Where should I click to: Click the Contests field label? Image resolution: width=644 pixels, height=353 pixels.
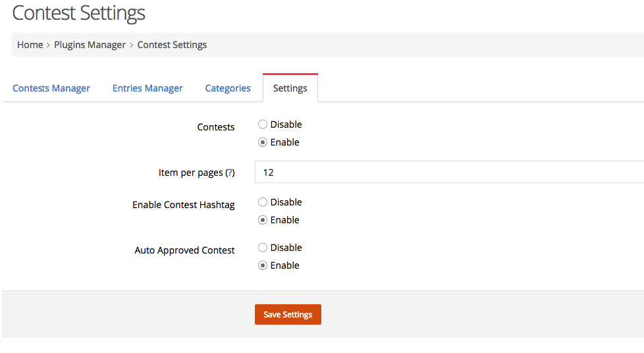pyautogui.click(x=215, y=127)
